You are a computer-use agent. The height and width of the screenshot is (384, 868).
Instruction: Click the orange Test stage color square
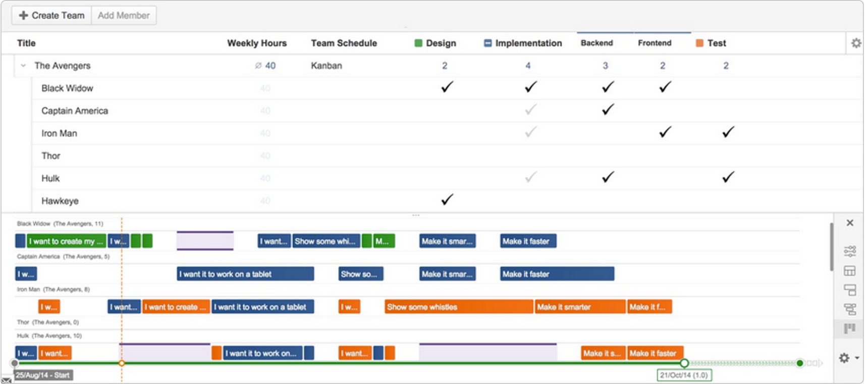point(699,43)
